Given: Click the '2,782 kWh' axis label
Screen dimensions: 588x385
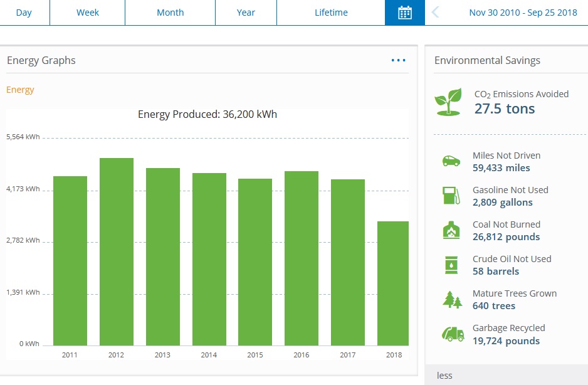Looking at the screenshot, I should pyautogui.click(x=23, y=240).
